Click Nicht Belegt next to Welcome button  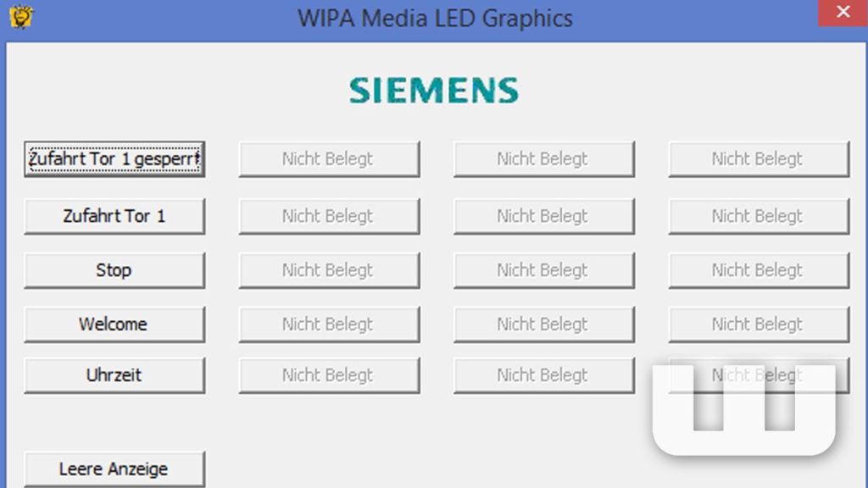point(330,324)
